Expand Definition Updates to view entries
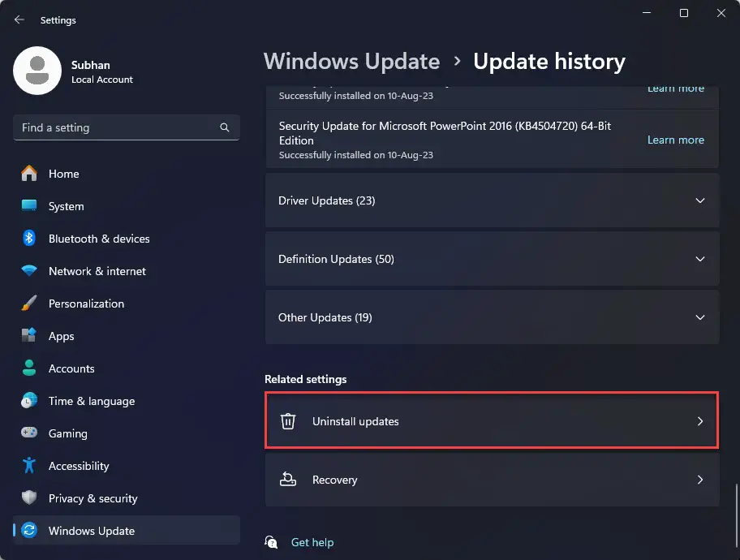Image resolution: width=740 pixels, height=560 pixels. (x=491, y=259)
